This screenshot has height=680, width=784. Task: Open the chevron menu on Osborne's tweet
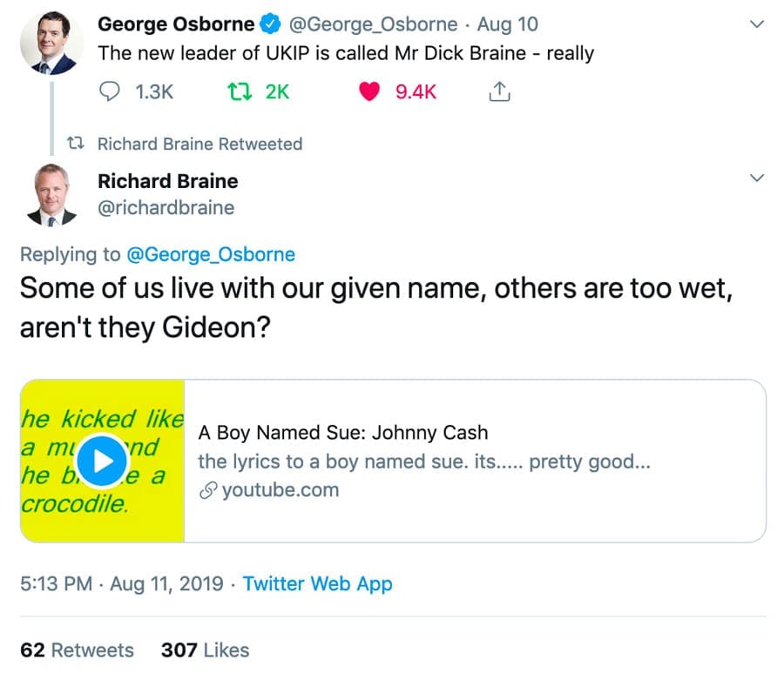[x=757, y=24]
